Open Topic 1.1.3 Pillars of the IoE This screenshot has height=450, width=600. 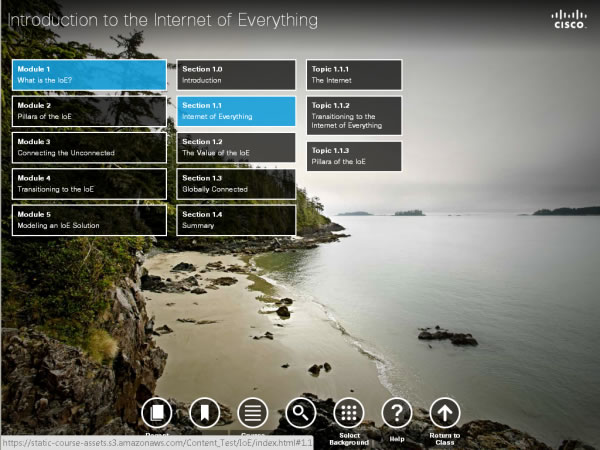tap(354, 156)
